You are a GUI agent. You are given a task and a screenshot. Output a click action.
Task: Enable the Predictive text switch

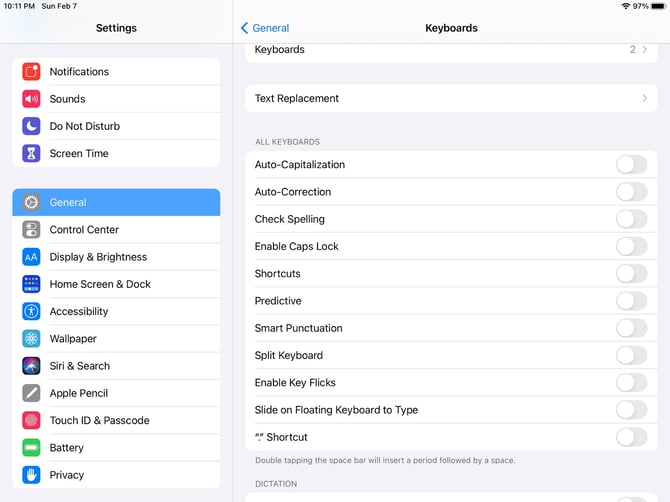631,301
